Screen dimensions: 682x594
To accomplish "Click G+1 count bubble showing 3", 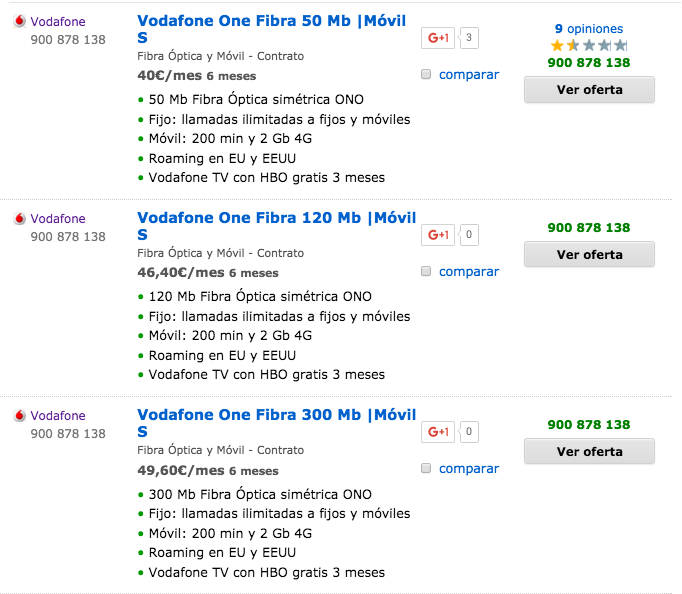I will click(x=469, y=38).
